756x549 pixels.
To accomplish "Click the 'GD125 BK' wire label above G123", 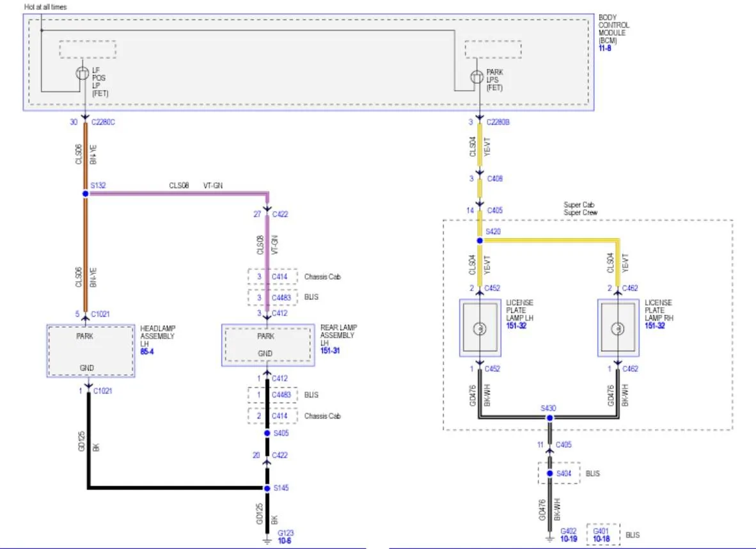I will (267, 514).
